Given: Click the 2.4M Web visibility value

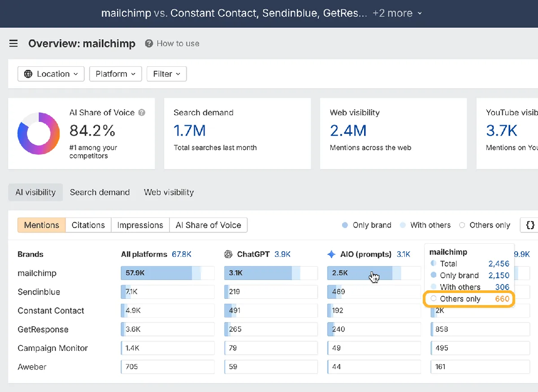Looking at the screenshot, I should (x=348, y=130).
